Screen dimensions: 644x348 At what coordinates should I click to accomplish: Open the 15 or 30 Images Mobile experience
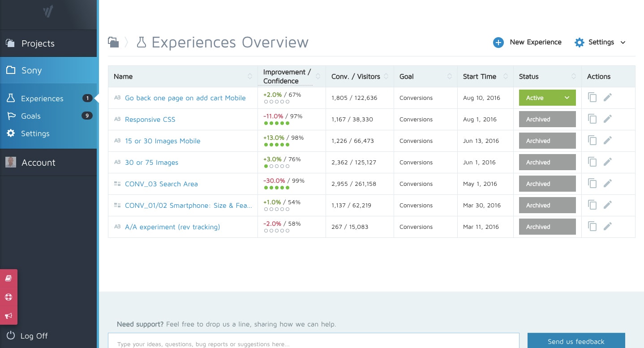click(163, 141)
